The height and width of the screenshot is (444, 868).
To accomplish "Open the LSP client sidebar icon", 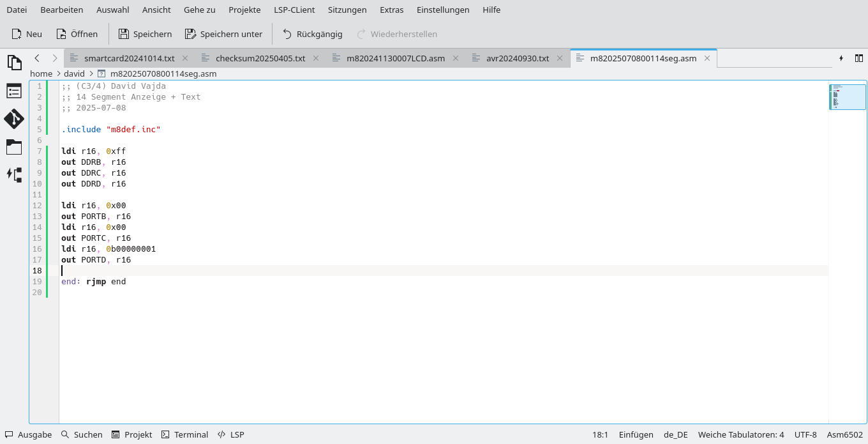I will tap(14, 174).
